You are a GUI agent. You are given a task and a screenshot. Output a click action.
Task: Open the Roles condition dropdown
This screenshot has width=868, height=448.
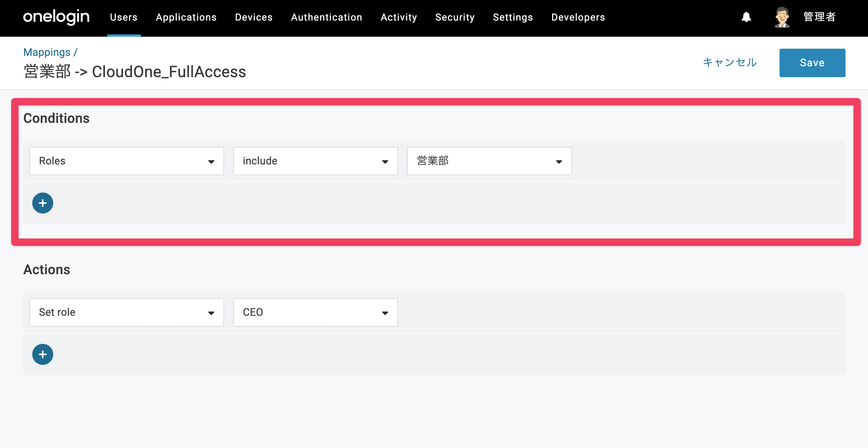pos(127,161)
